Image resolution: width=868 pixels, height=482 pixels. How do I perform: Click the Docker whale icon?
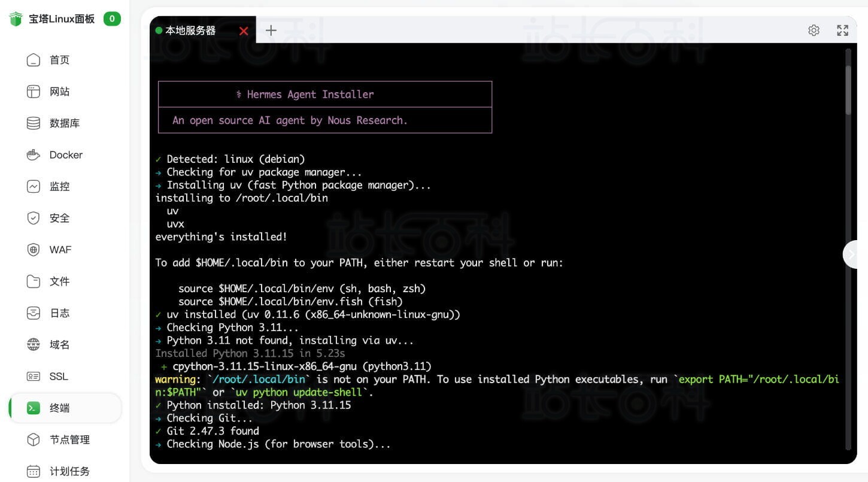click(x=34, y=155)
